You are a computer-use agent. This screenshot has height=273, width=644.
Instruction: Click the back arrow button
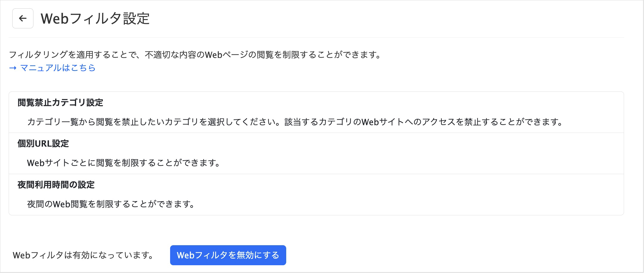pos(23,19)
